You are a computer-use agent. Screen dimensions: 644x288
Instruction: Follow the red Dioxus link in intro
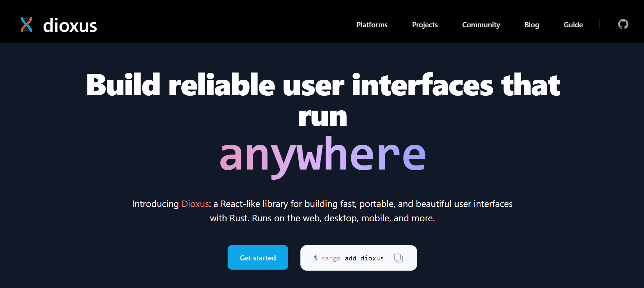click(x=195, y=204)
